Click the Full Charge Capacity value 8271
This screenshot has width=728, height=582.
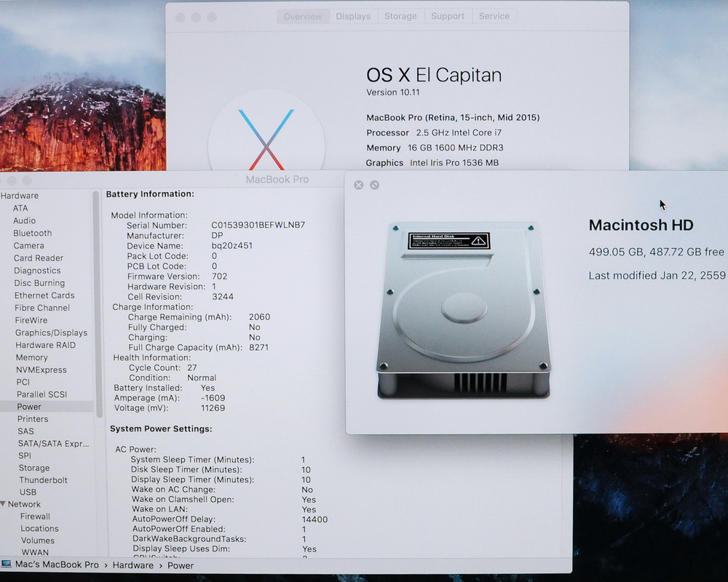(258, 347)
